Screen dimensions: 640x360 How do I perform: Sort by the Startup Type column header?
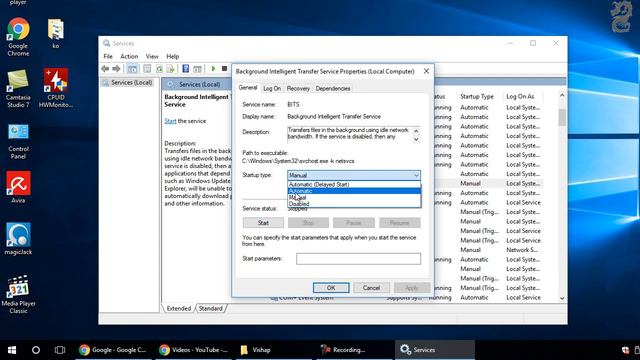(x=477, y=97)
